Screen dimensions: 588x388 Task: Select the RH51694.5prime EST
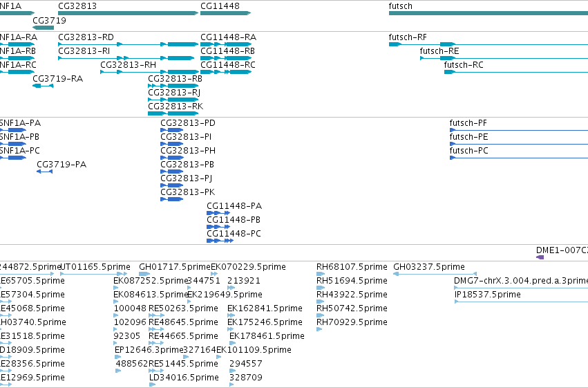point(321,288)
